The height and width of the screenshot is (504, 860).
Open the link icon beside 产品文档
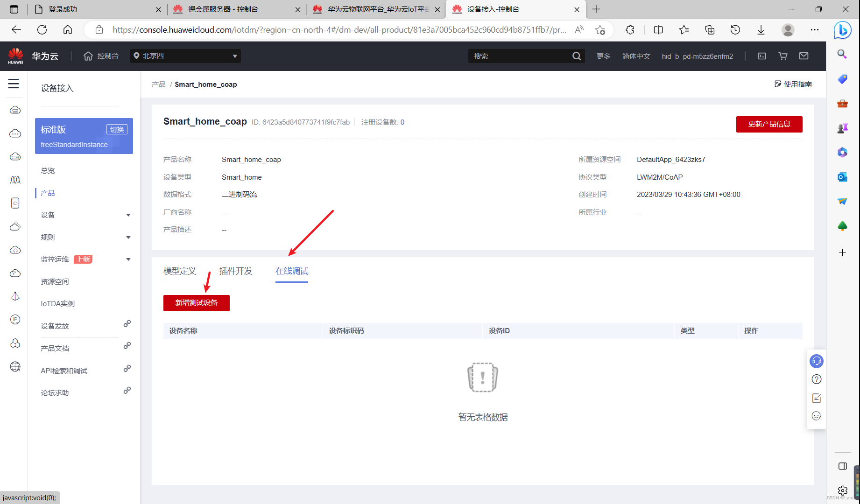(x=127, y=346)
